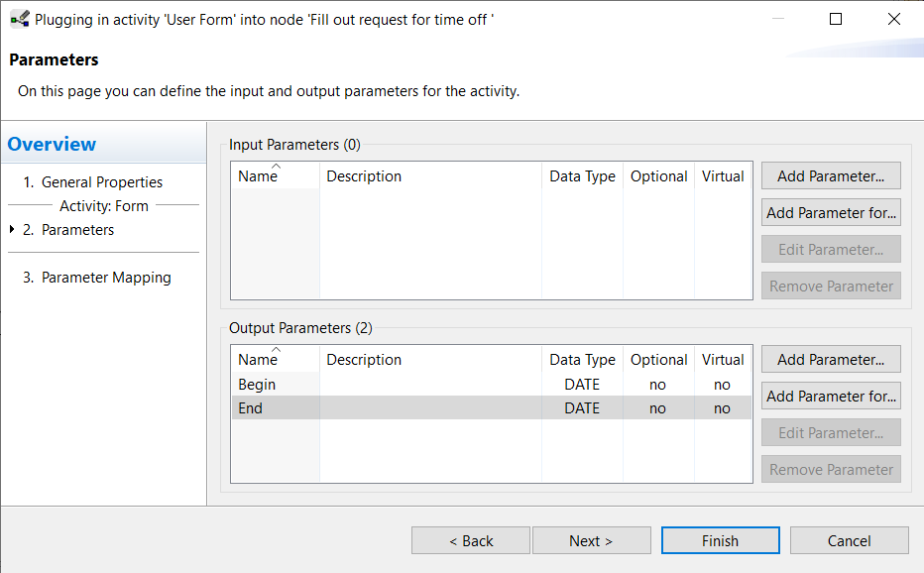Proceed with the Next button

(592, 540)
